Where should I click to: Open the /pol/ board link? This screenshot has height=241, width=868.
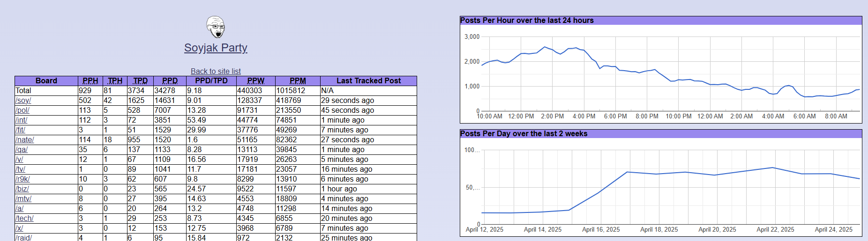tap(22, 110)
